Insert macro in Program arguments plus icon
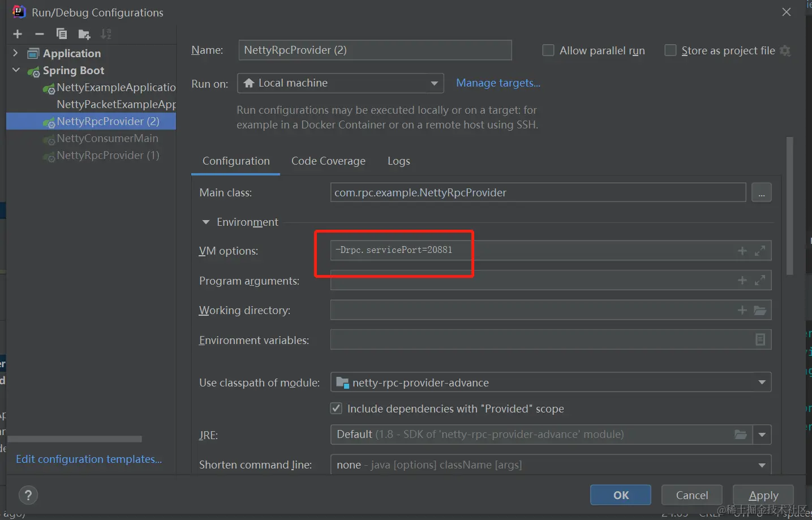 coord(742,280)
